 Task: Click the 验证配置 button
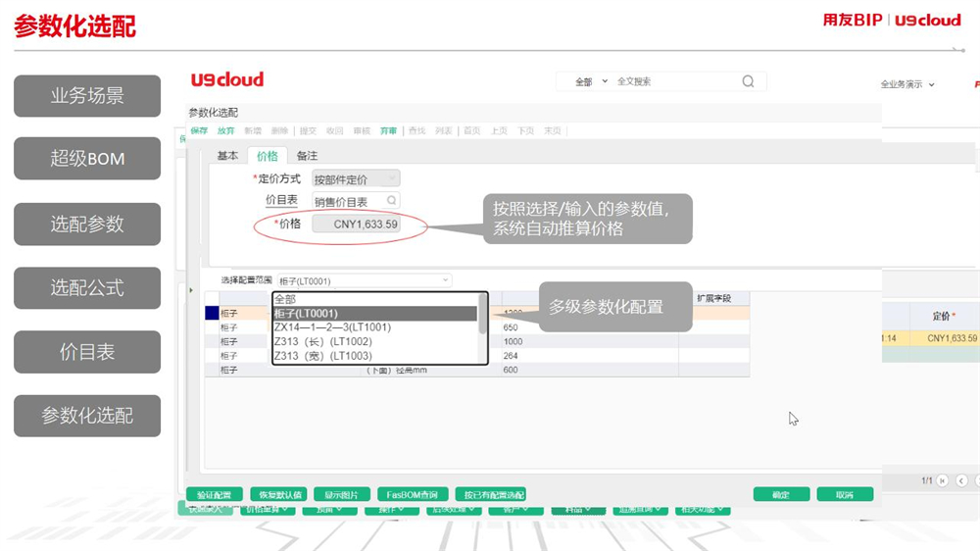click(215, 495)
